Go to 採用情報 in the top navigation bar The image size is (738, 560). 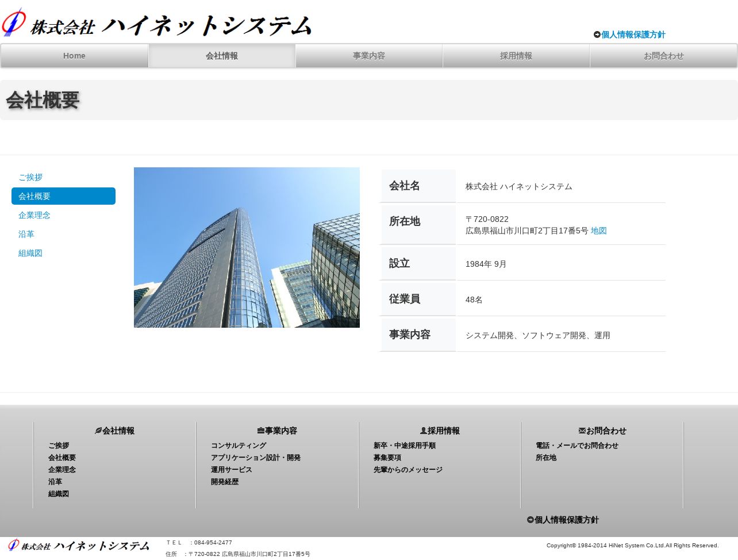click(516, 56)
